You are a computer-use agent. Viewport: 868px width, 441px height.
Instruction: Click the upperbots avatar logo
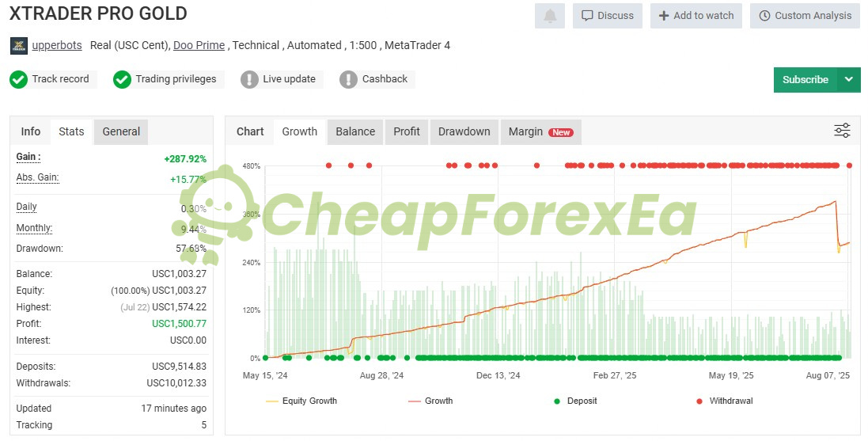click(x=19, y=46)
